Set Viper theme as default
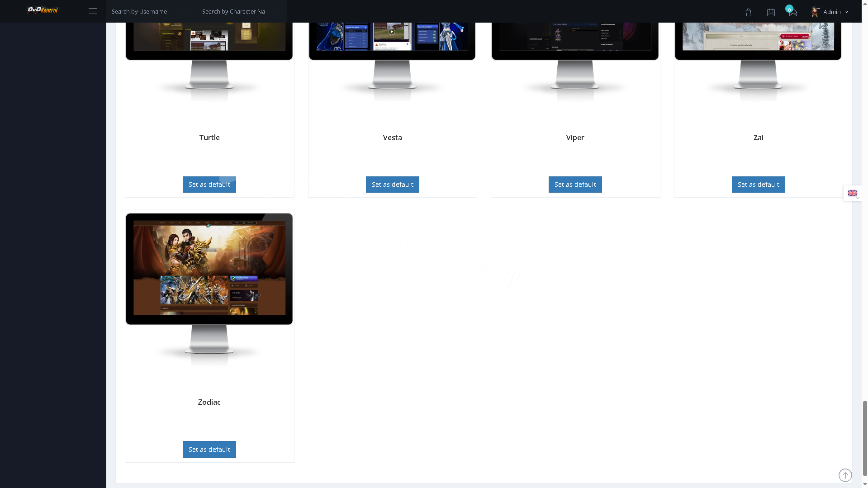 [575, 185]
